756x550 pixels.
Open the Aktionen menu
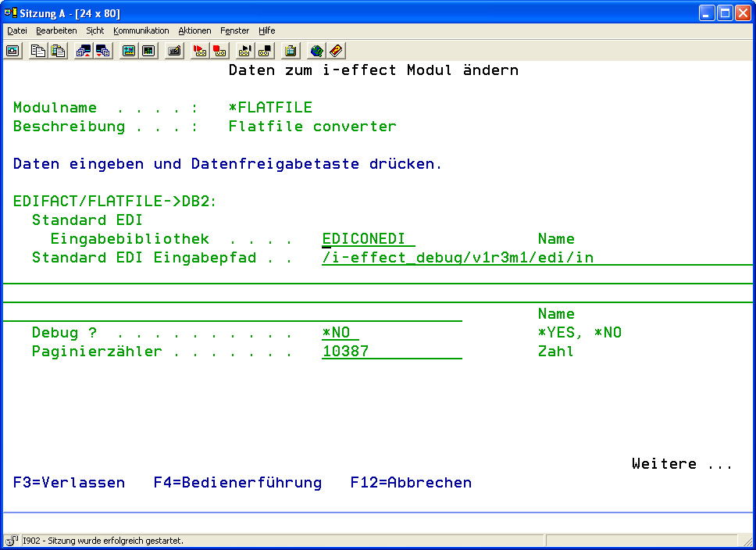click(x=194, y=30)
